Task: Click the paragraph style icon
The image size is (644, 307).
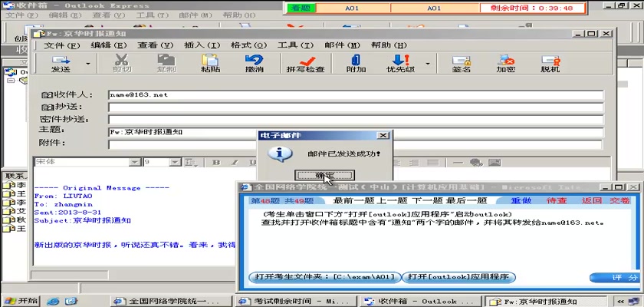Action: [191, 163]
